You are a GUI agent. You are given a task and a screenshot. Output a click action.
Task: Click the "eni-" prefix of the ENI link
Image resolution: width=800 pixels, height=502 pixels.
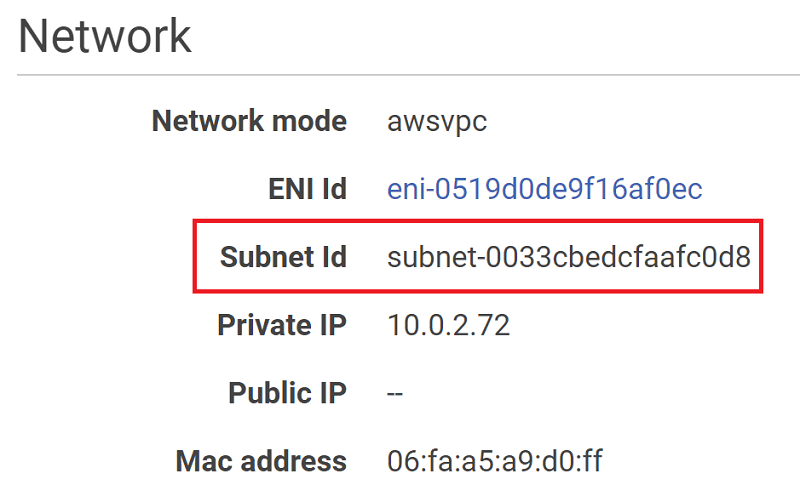pos(409,189)
